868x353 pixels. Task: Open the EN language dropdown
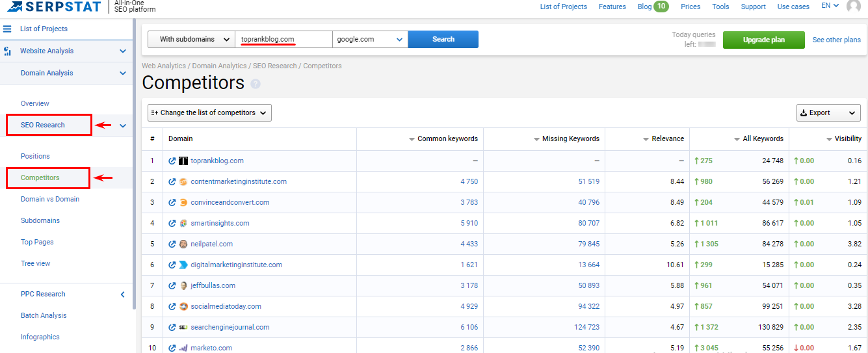point(830,6)
